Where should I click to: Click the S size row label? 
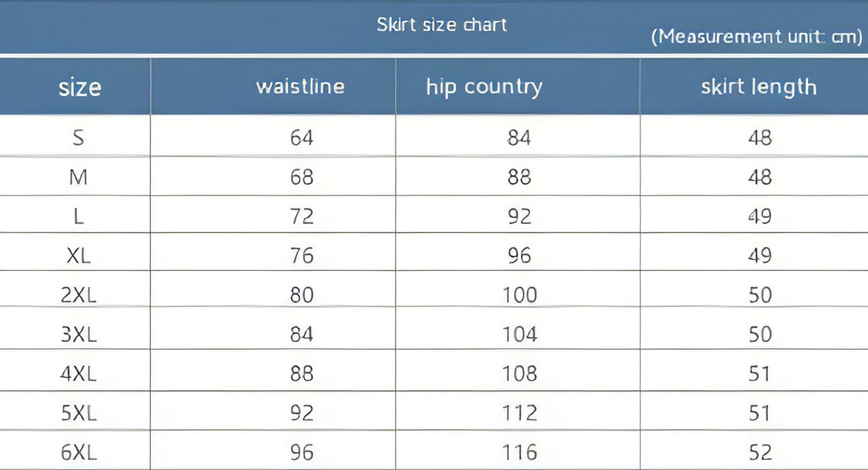78,137
